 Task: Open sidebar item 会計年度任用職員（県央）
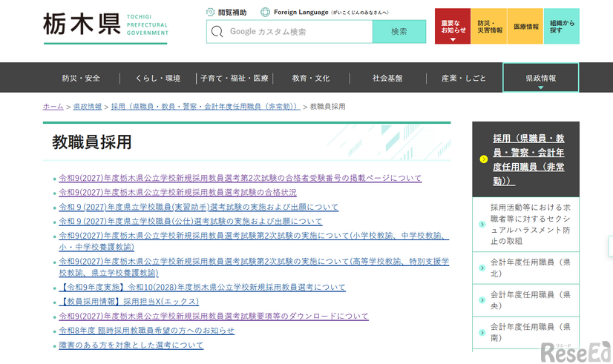[x=530, y=300]
